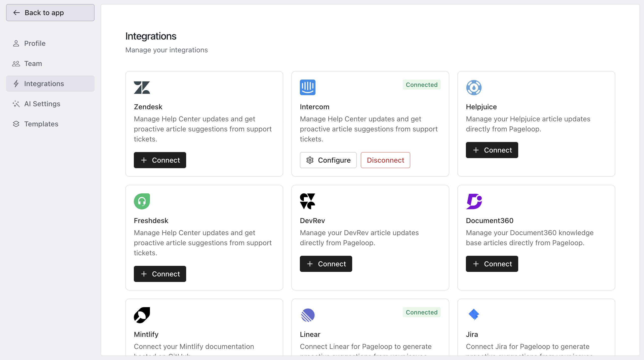Screen dimensions: 644x360
Task: Click the gear icon on Configure button
Action: point(310,160)
